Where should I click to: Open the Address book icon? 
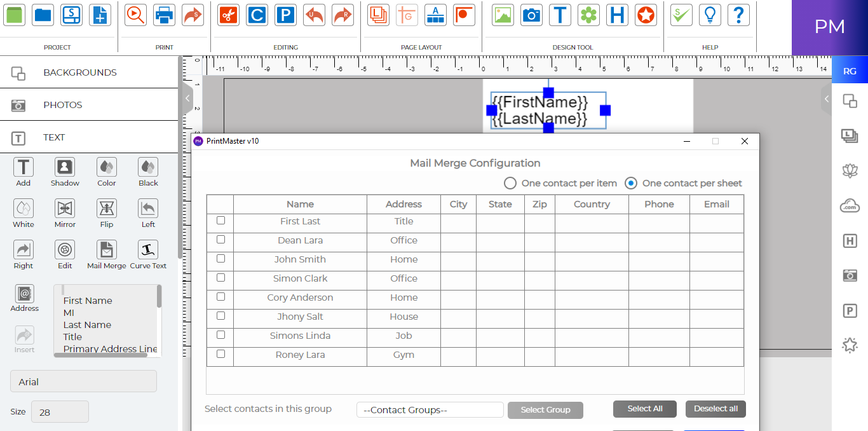[25, 294]
